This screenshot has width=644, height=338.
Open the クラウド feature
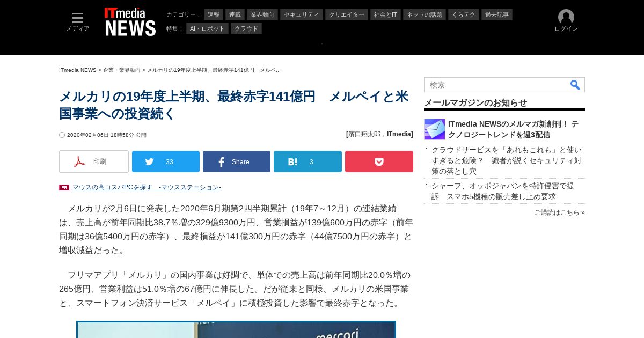pyautogui.click(x=246, y=28)
